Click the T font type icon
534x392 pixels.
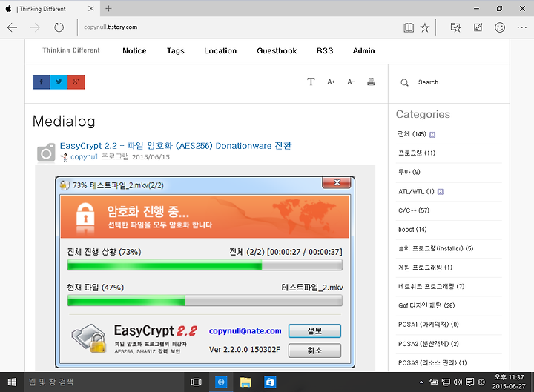[311, 82]
